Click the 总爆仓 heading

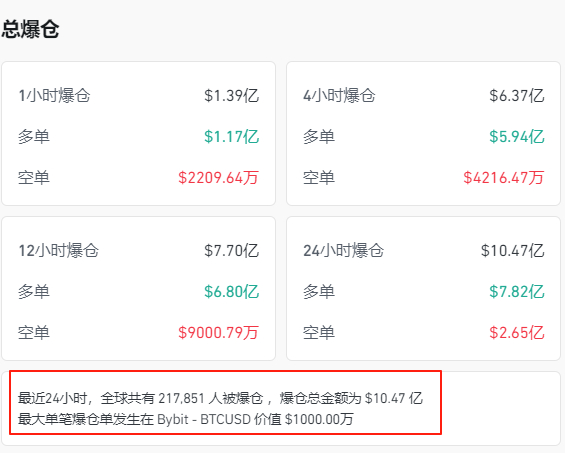30,29
